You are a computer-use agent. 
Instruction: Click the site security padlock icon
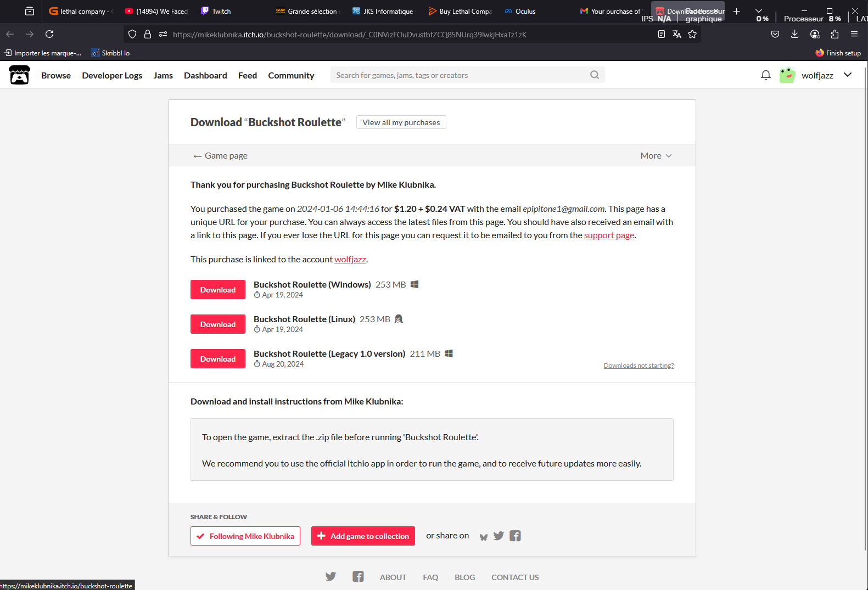tap(148, 34)
